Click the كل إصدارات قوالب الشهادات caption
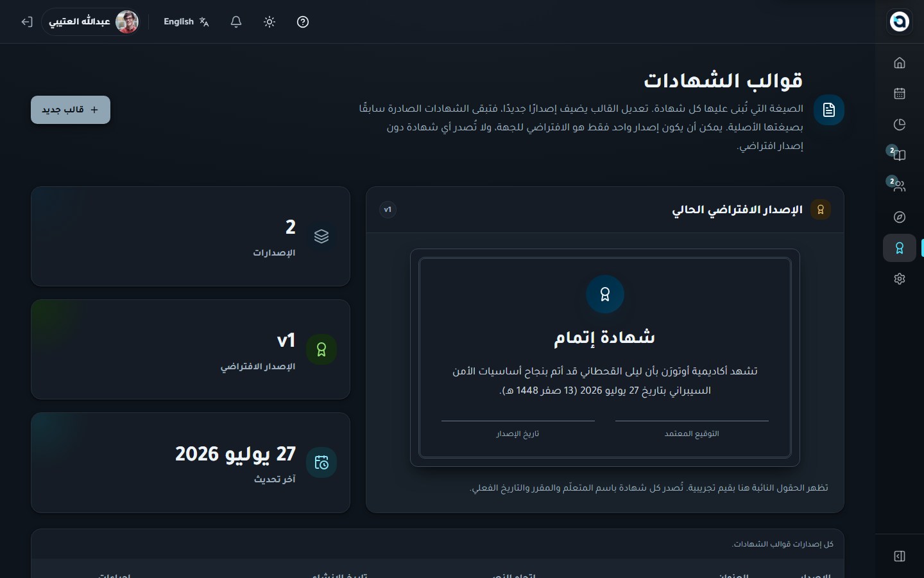This screenshot has width=924, height=578. tap(783, 544)
